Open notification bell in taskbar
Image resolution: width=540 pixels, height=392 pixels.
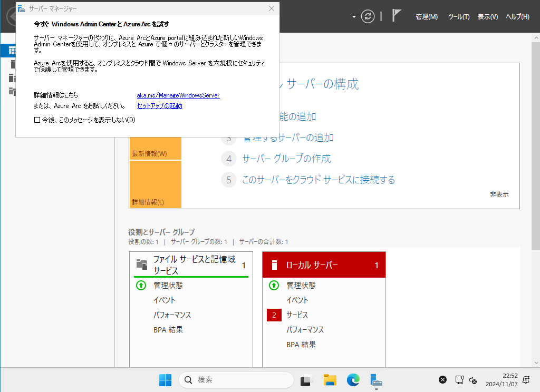coord(526,379)
